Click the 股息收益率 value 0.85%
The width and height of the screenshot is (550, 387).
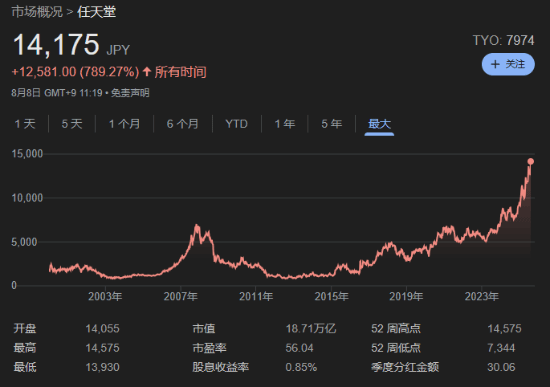click(301, 367)
